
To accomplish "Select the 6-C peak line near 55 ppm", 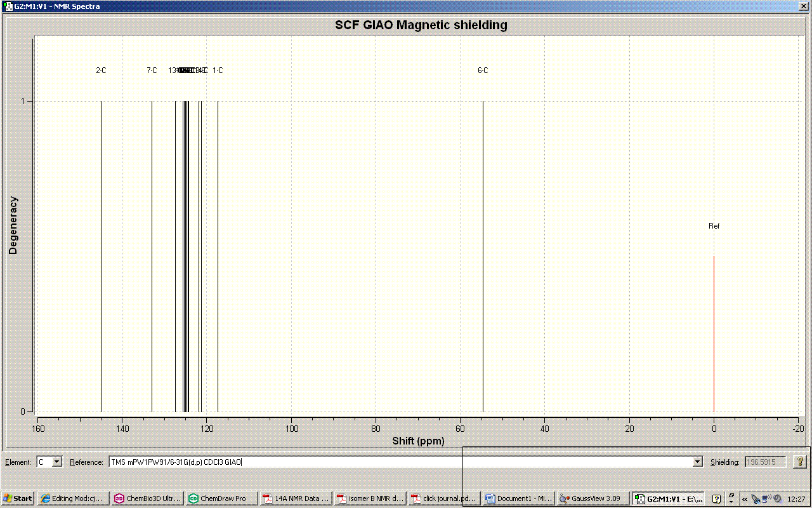I will 483,256.
